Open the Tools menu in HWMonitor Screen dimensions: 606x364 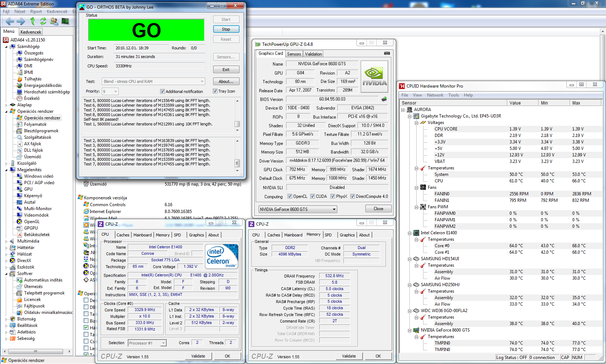(x=453, y=95)
